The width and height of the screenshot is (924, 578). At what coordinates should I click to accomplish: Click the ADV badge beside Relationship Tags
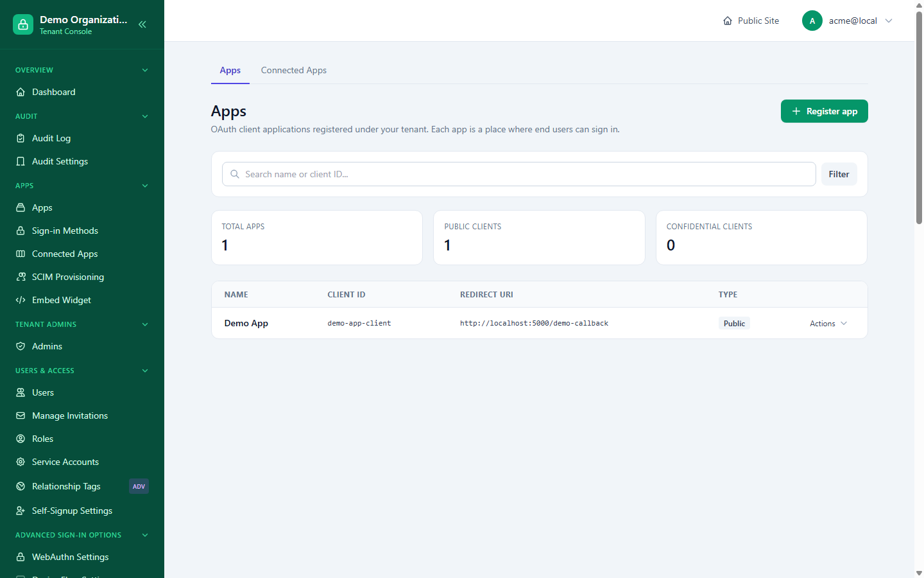pos(139,486)
